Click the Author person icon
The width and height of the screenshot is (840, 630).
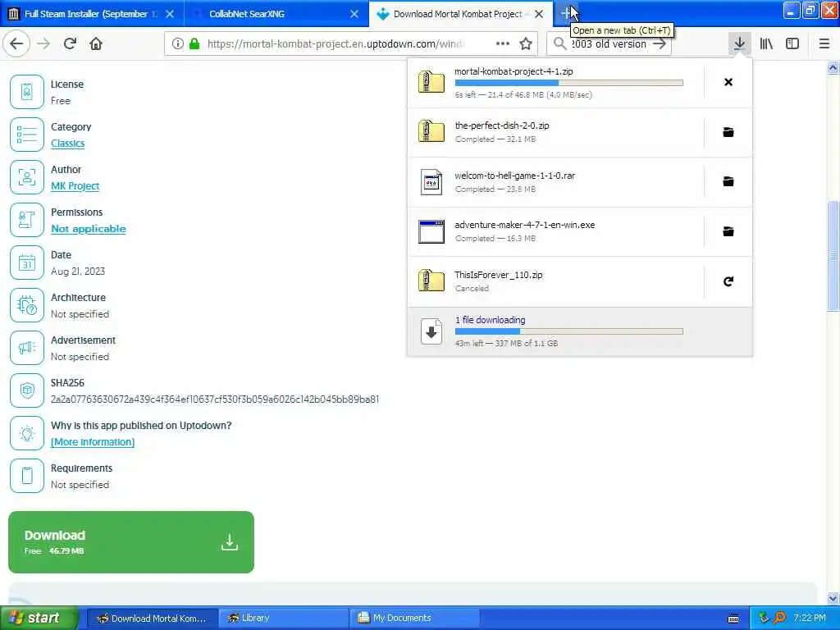pos(27,177)
